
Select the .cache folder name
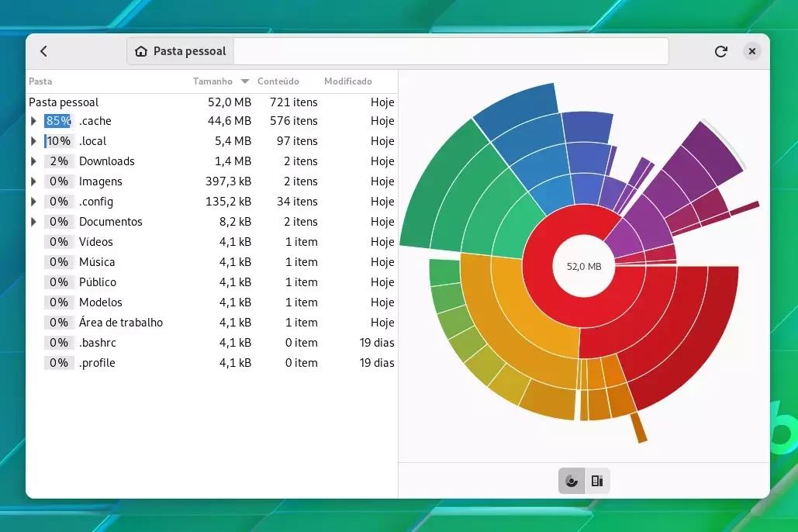coord(95,121)
